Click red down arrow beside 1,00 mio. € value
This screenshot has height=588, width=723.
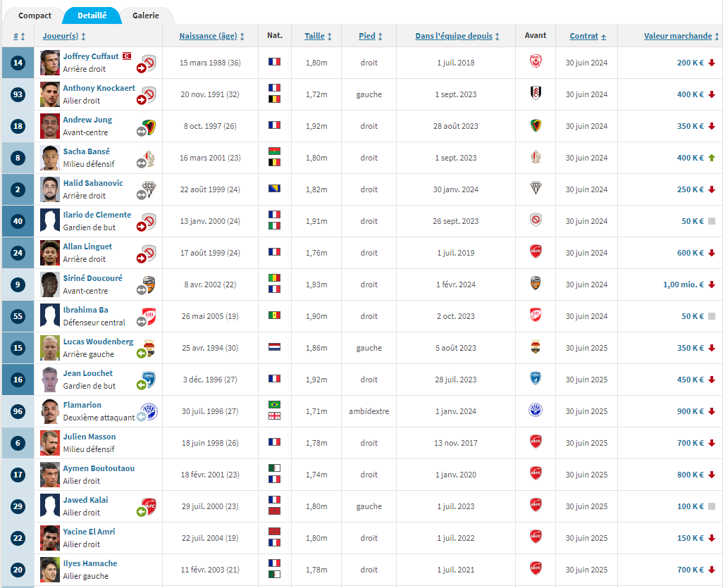tap(712, 284)
